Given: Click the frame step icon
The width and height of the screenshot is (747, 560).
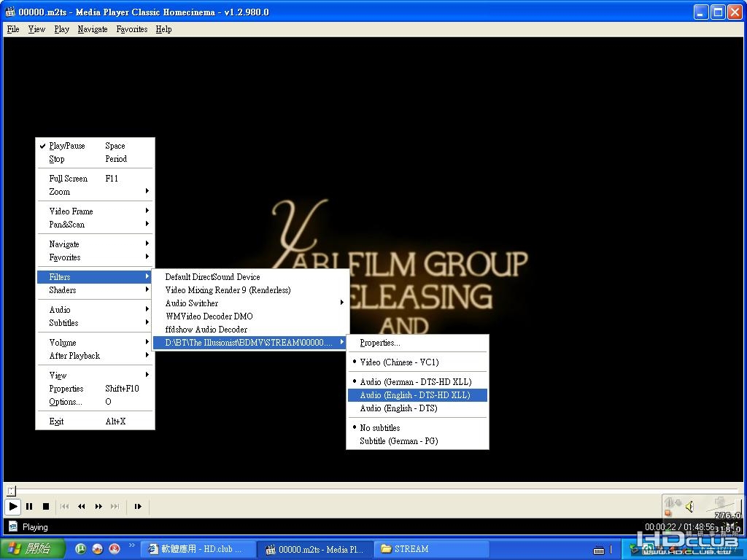Looking at the screenshot, I should [x=138, y=506].
